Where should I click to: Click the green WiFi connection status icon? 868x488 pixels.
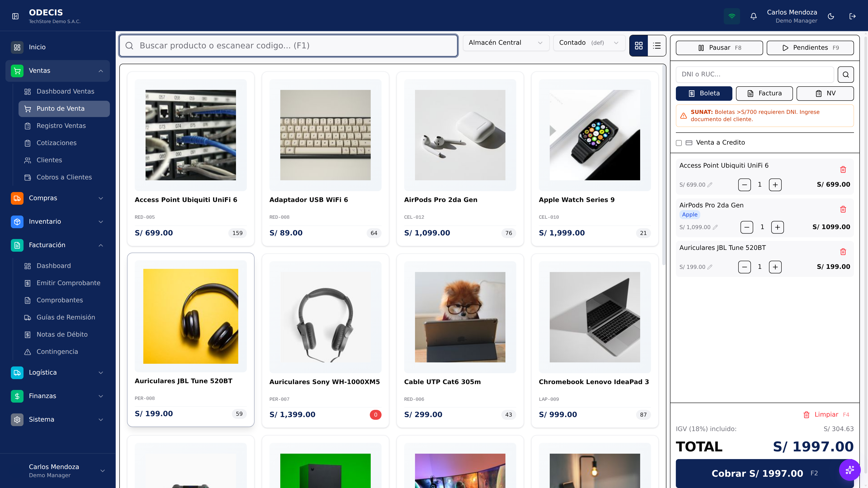(x=732, y=16)
